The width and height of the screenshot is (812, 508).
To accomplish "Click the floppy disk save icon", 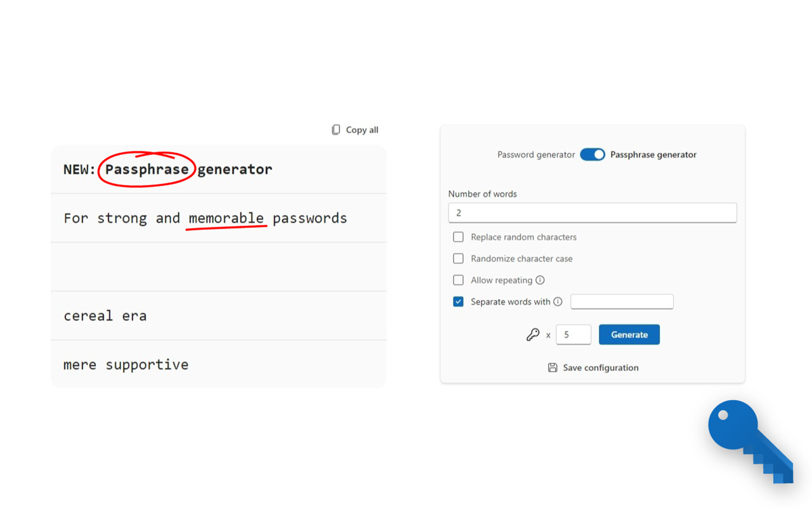I will tap(553, 368).
